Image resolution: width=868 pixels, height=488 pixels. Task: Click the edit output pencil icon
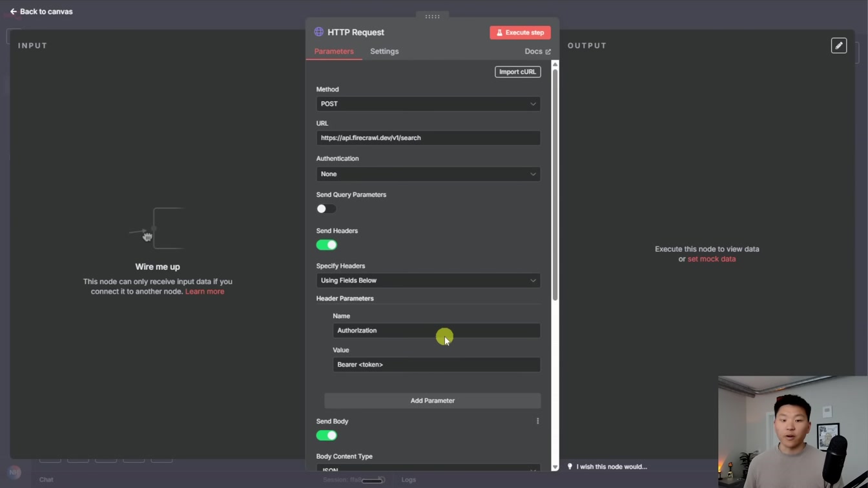pos(839,45)
